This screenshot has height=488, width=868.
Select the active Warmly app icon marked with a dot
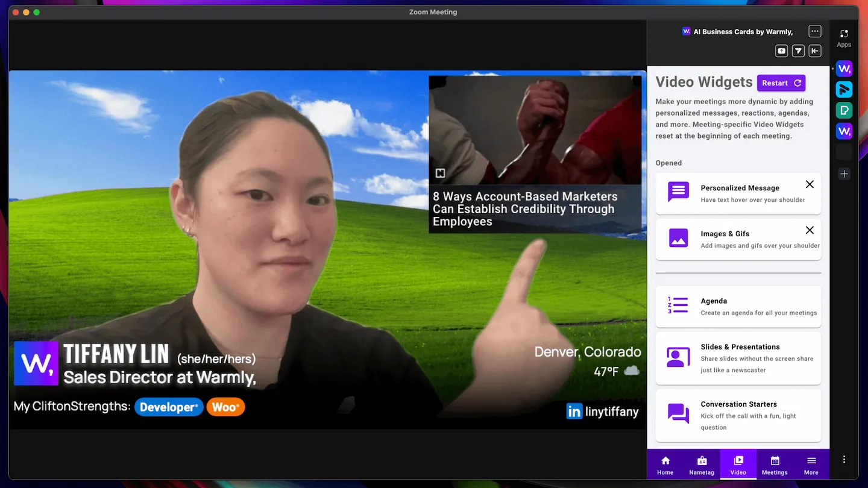point(844,68)
